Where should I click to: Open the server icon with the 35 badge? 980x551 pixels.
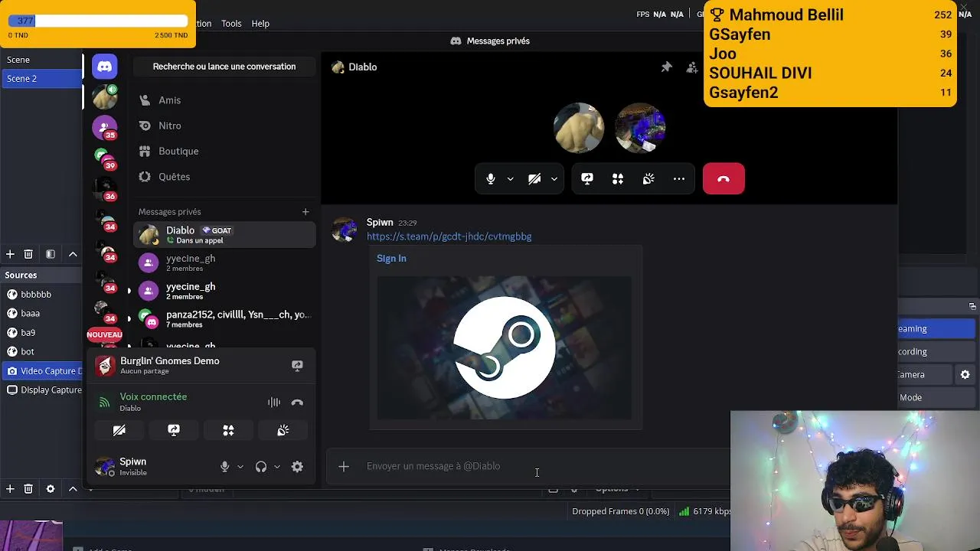tap(105, 127)
